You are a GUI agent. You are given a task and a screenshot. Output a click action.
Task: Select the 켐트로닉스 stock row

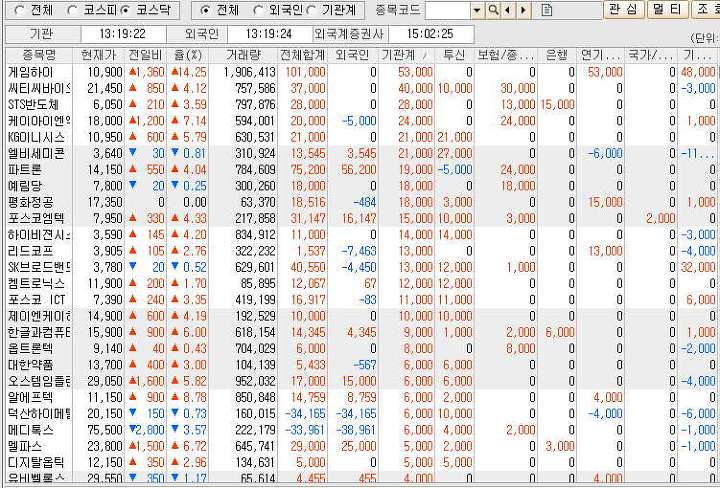[363, 284]
